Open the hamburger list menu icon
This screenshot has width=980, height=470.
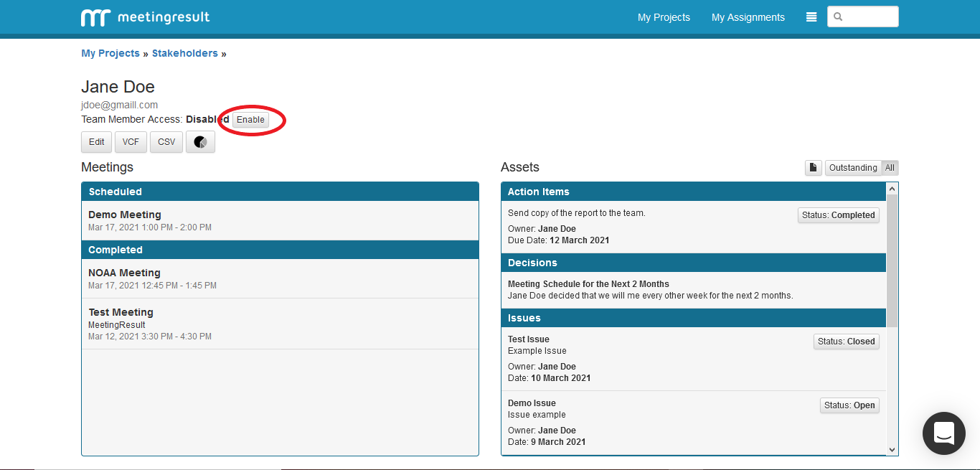point(811,17)
